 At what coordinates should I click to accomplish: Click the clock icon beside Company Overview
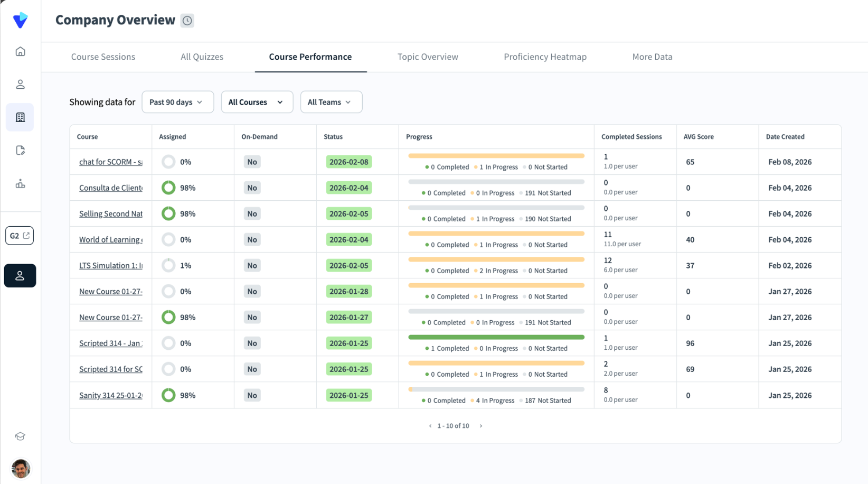(187, 21)
